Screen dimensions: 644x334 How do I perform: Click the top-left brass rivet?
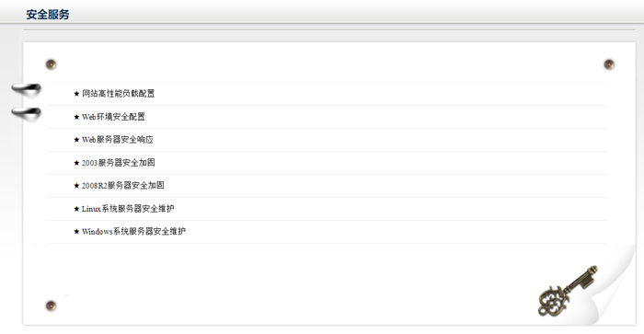[51, 64]
